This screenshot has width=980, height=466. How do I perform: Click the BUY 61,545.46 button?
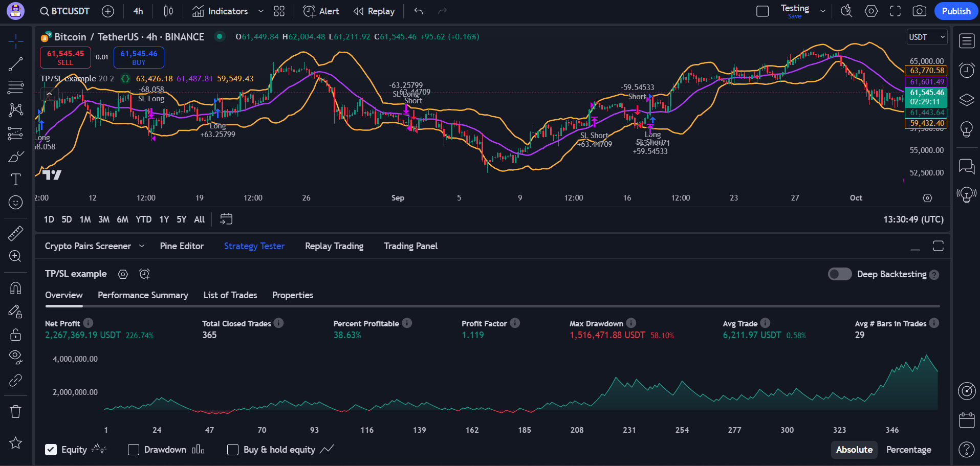[x=138, y=57]
